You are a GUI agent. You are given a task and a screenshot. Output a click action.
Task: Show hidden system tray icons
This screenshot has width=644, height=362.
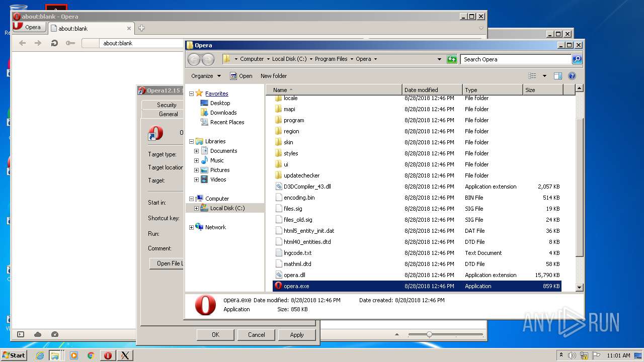(561, 355)
